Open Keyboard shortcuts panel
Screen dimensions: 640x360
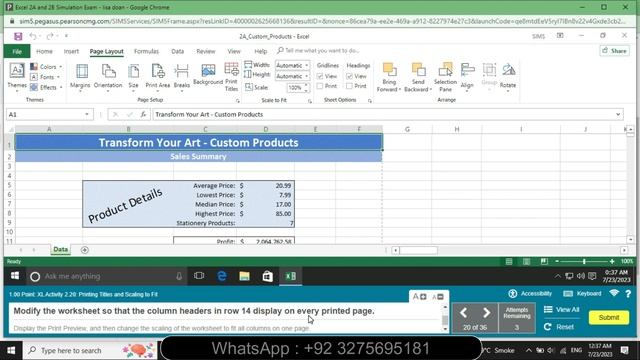click(x=582, y=293)
